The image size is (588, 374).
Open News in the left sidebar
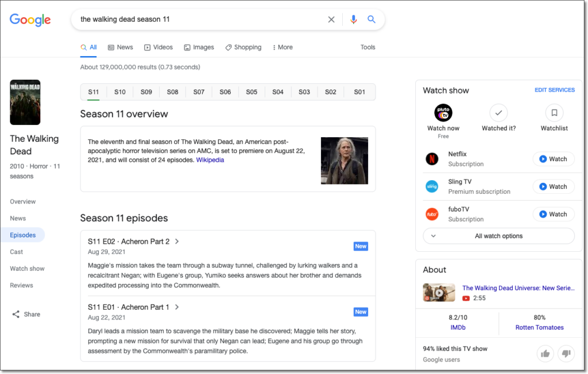(18, 219)
